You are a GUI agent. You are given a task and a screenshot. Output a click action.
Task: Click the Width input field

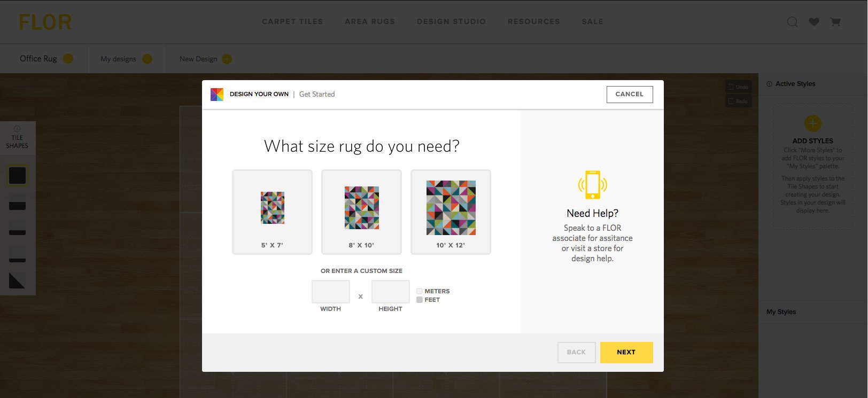[331, 292]
